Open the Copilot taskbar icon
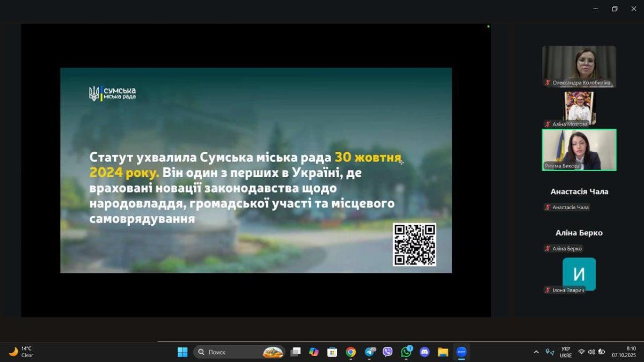Viewport: 644px width, 362px height. coord(314,352)
